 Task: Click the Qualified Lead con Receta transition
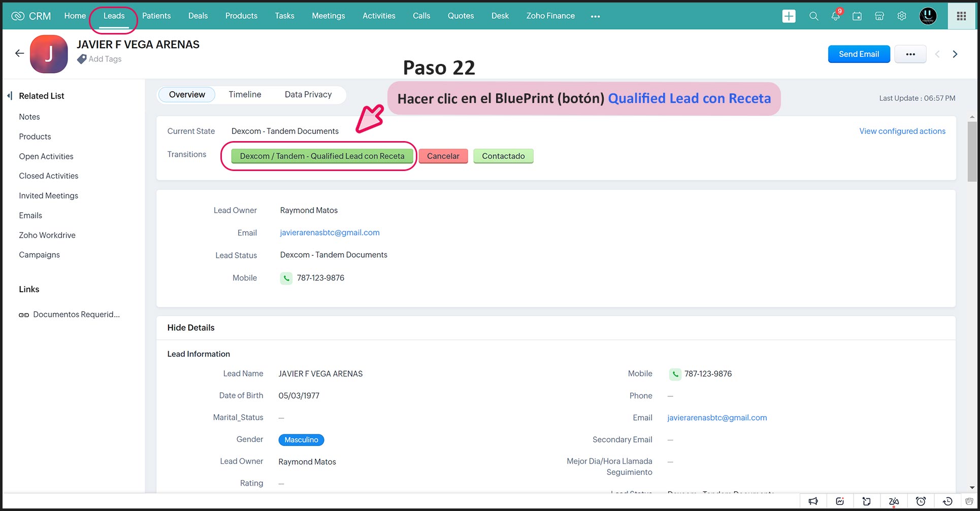point(322,156)
